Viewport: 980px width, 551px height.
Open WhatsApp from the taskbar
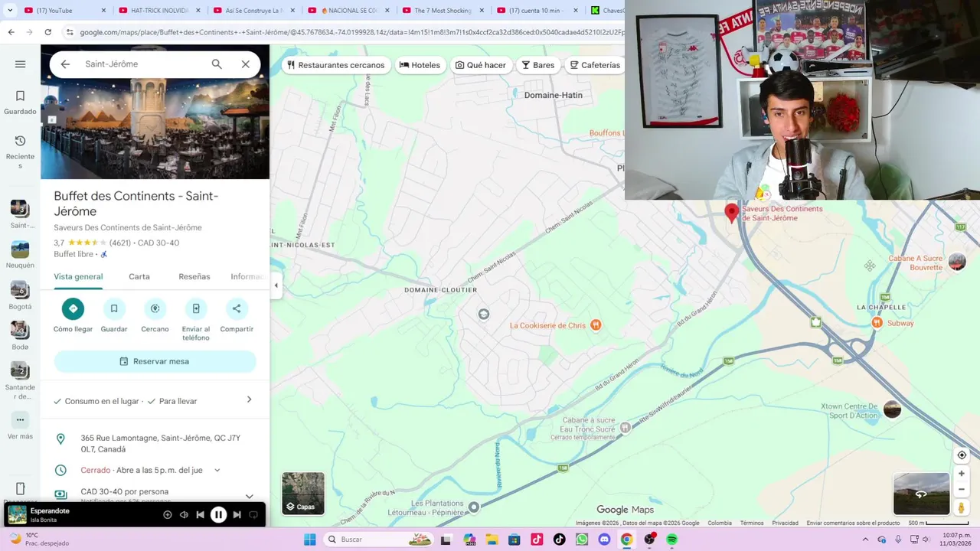pyautogui.click(x=581, y=540)
